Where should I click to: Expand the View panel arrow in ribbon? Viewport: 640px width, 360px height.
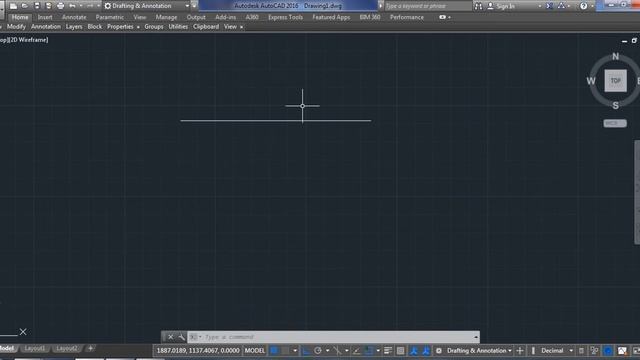tap(241, 27)
